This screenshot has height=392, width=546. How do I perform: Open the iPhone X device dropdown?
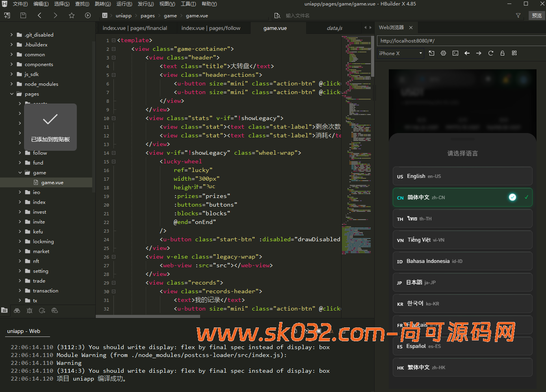pyautogui.click(x=400, y=53)
